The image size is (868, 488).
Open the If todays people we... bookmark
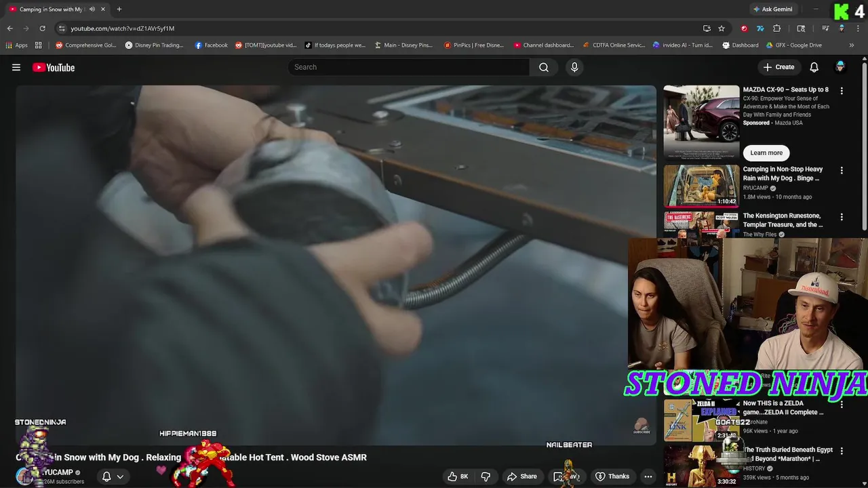click(x=335, y=45)
